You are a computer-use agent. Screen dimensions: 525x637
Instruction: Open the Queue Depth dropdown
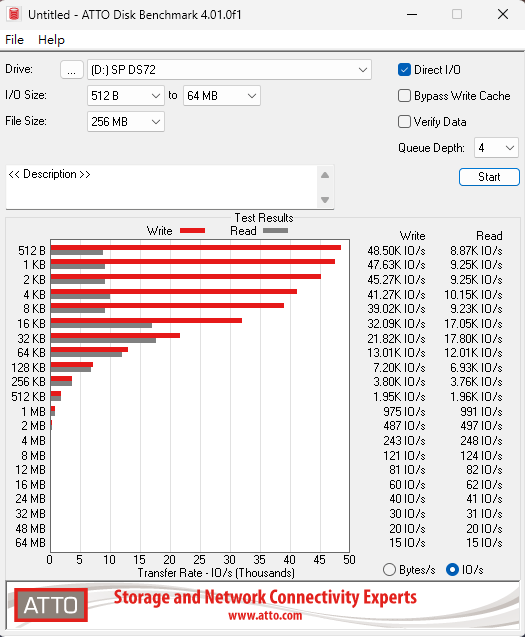[x=496, y=148]
